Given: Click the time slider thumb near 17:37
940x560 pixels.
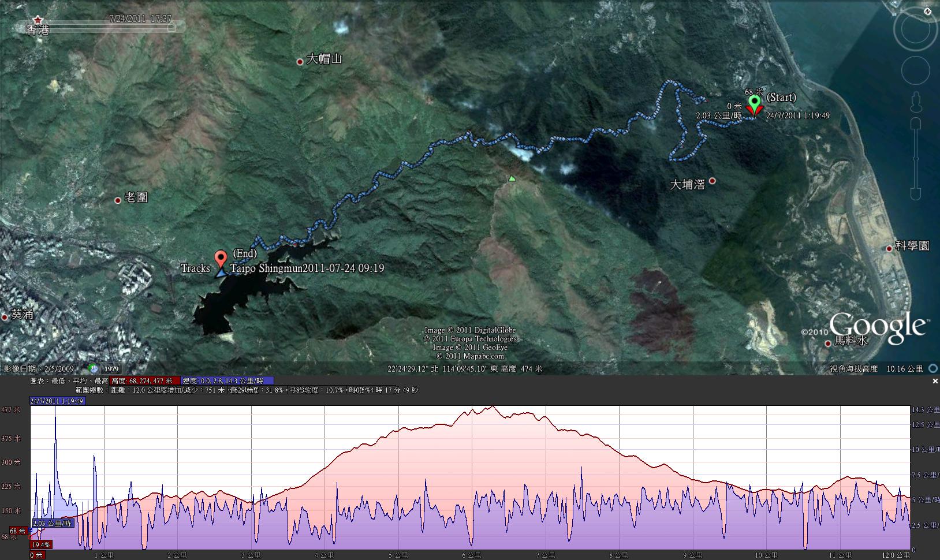Looking at the screenshot, I should pyautogui.click(x=171, y=27).
